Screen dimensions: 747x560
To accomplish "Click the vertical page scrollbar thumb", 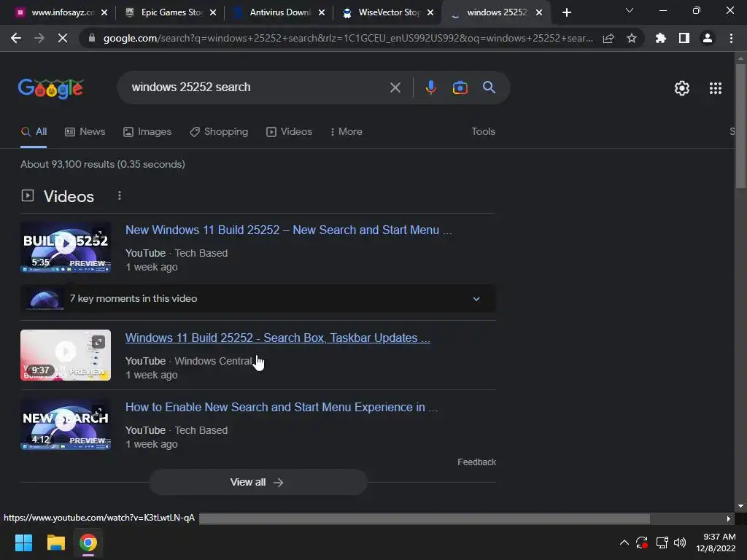I will point(740,125).
